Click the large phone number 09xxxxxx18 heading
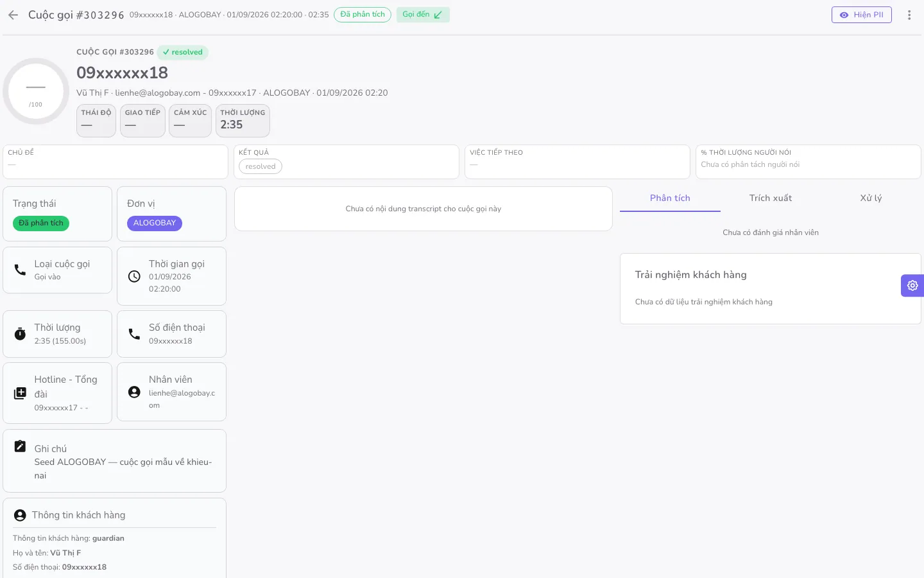 [122, 73]
